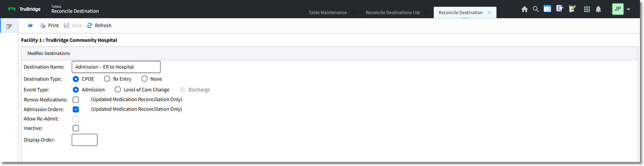Close the Table Maintenance tab
644x166 pixels.
pos(353,13)
